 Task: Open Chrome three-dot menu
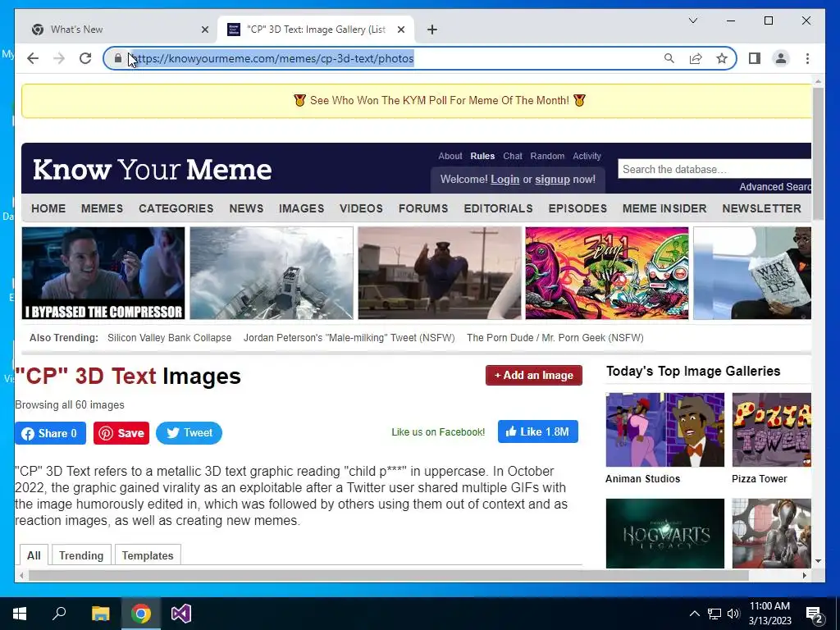tap(807, 58)
